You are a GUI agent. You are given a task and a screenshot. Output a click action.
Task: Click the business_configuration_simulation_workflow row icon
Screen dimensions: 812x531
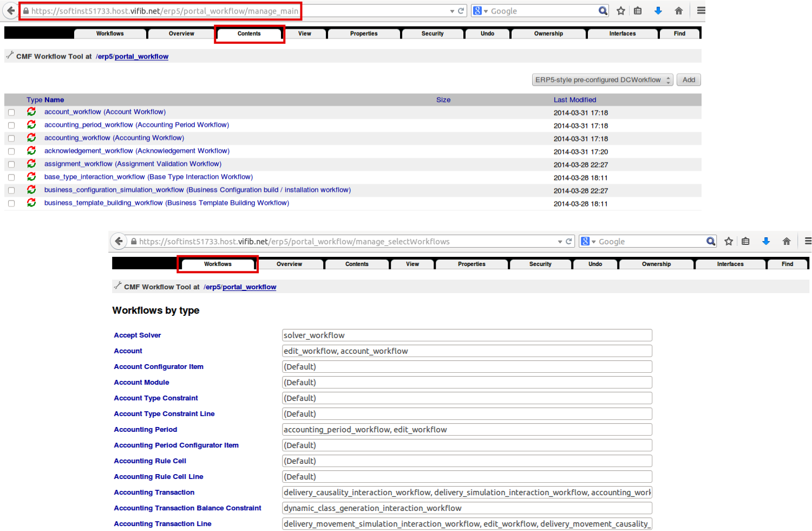[x=31, y=190]
